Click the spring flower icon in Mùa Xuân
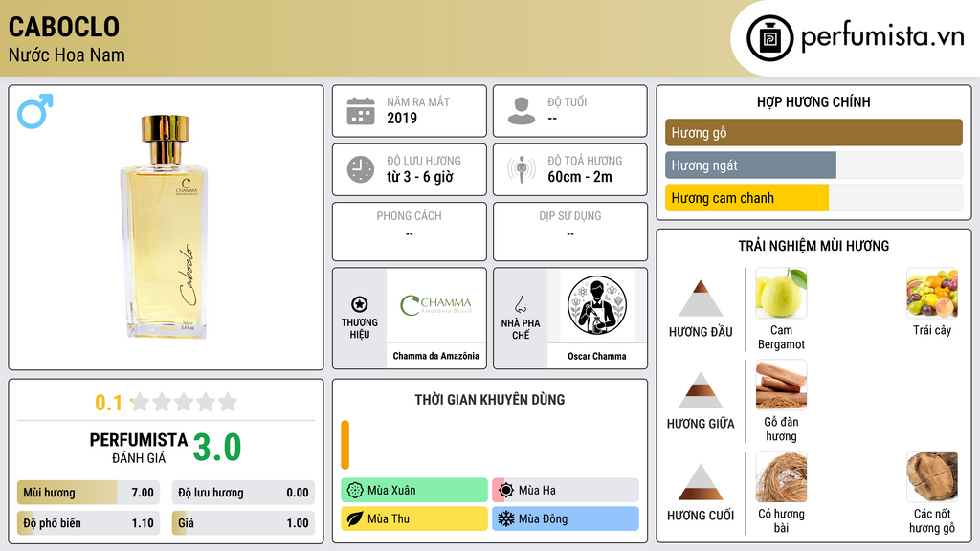 click(355, 491)
